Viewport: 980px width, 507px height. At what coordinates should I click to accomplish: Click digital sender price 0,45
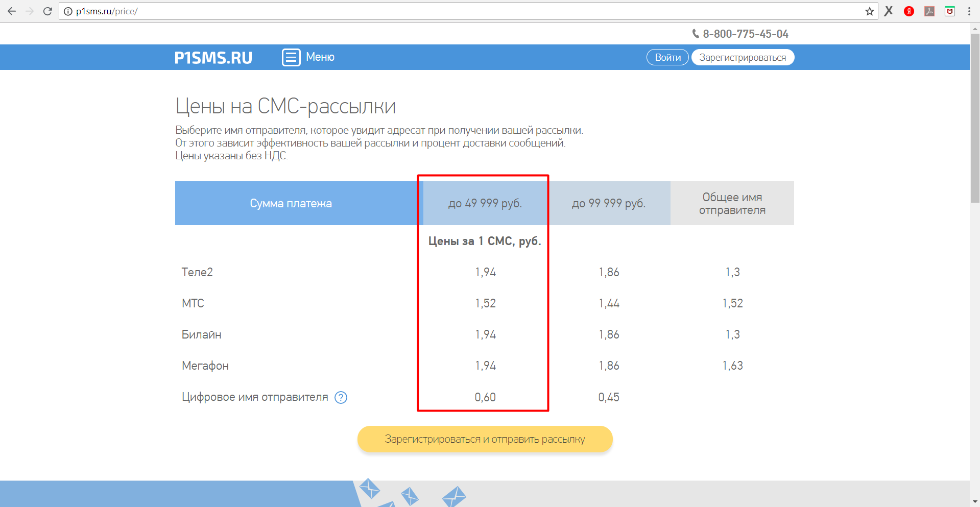tap(609, 397)
